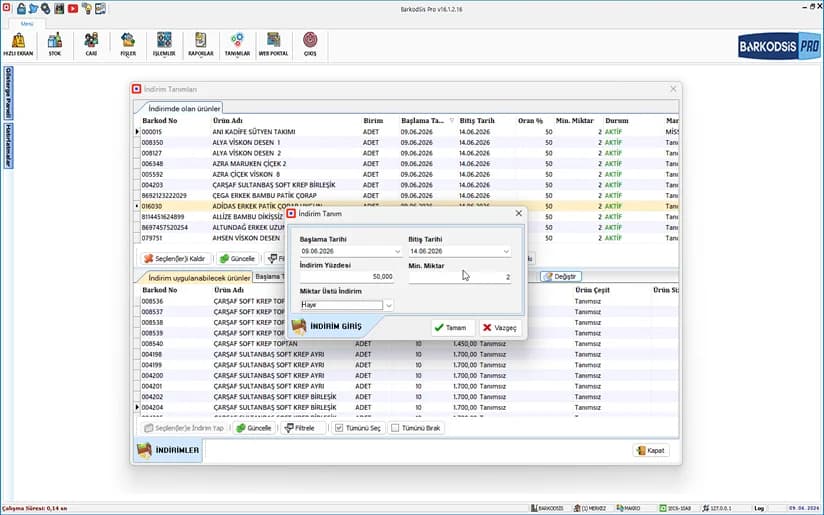Viewport: 824px width, 515px height.
Task: Click the İndirim Yüzdesi input field
Action: tap(347, 276)
